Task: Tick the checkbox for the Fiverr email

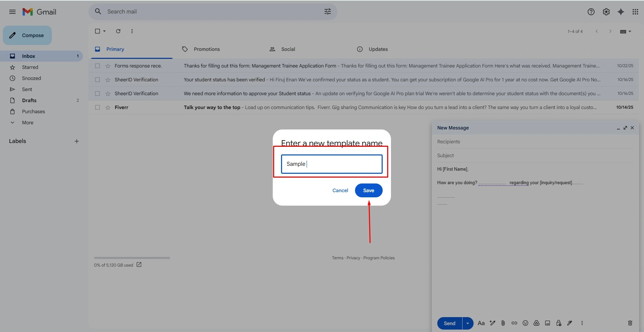Action: [97, 107]
